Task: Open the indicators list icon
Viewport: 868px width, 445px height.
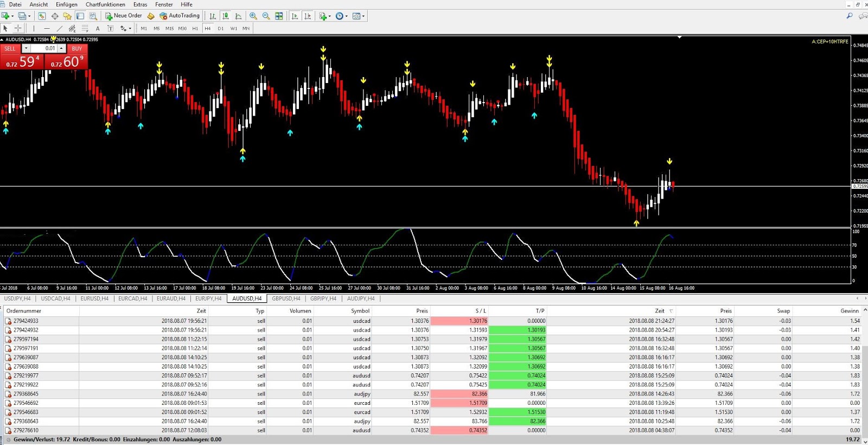Action: click(x=323, y=16)
